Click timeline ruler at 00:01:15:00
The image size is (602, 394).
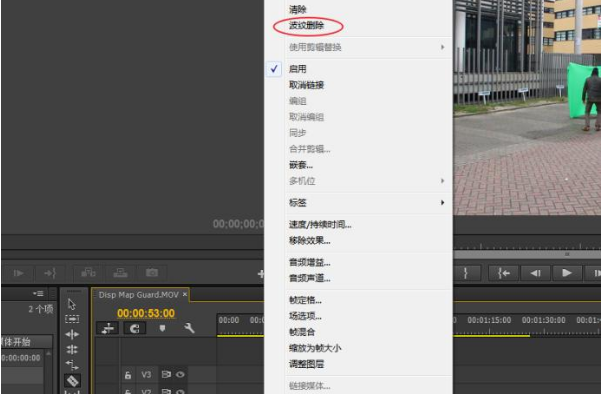[489, 320]
